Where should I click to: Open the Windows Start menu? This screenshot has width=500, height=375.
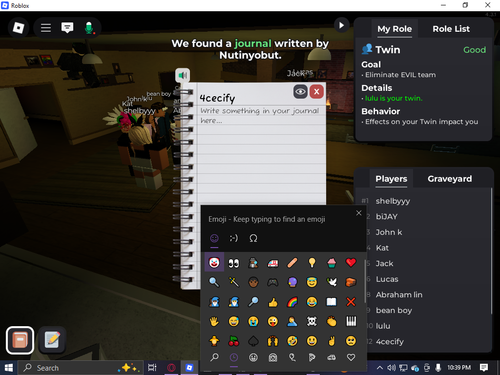pyautogui.click(x=9, y=368)
